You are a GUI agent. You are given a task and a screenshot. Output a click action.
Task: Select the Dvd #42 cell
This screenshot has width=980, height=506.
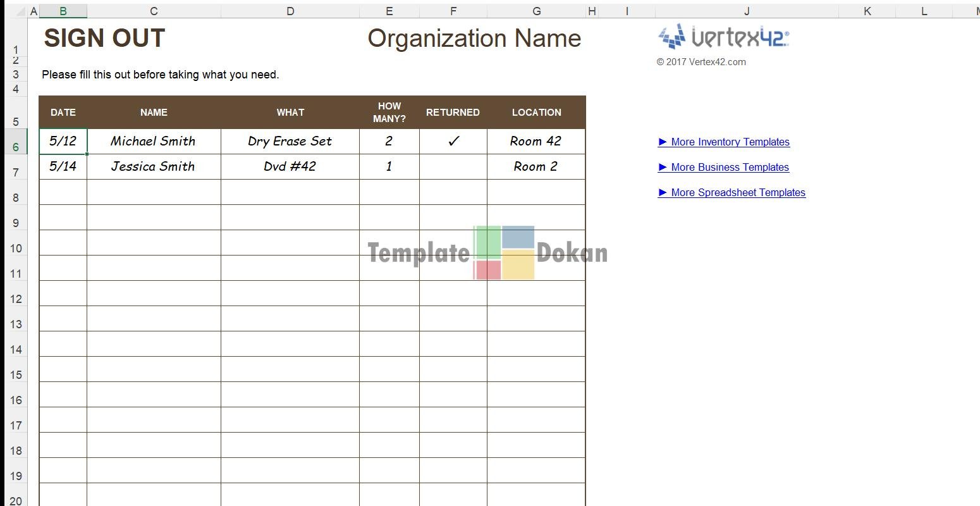(290, 167)
